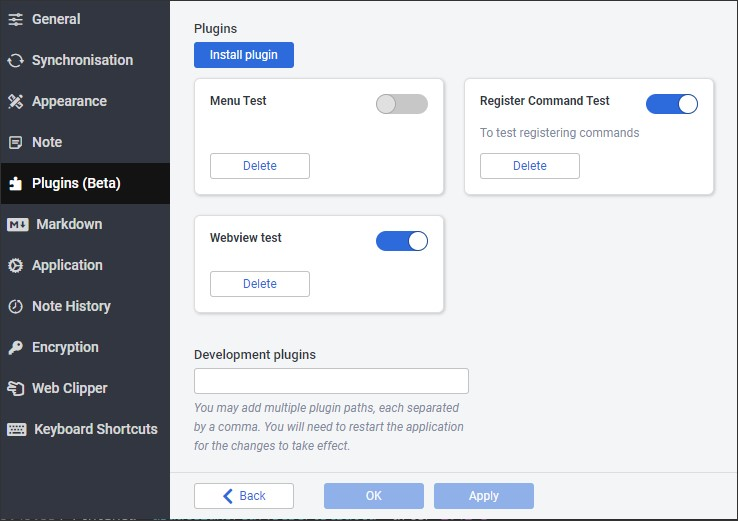Delete the Webview test plugin
738x521 pixels.
(260, 284)
